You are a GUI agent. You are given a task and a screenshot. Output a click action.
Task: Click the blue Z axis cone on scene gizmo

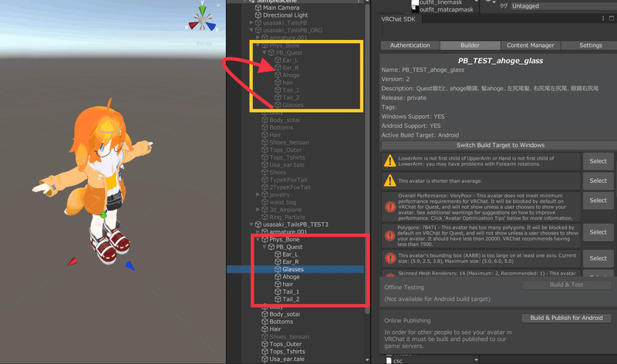pyautogui.click(x=211, y=26)
